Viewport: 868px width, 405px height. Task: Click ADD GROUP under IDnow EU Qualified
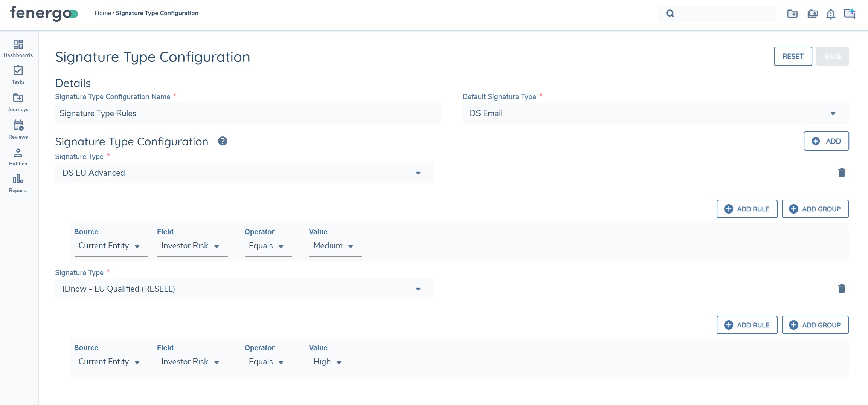click(815, 325)
